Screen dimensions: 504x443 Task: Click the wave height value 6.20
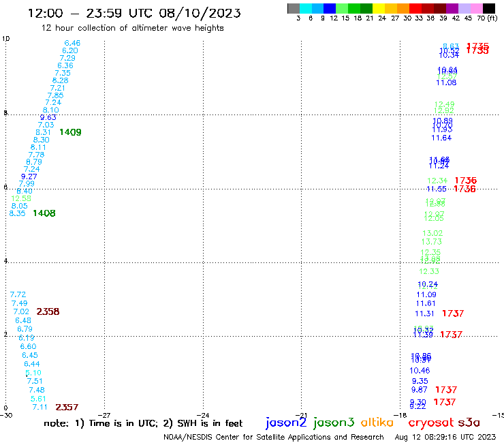click(x=70, y=50)
